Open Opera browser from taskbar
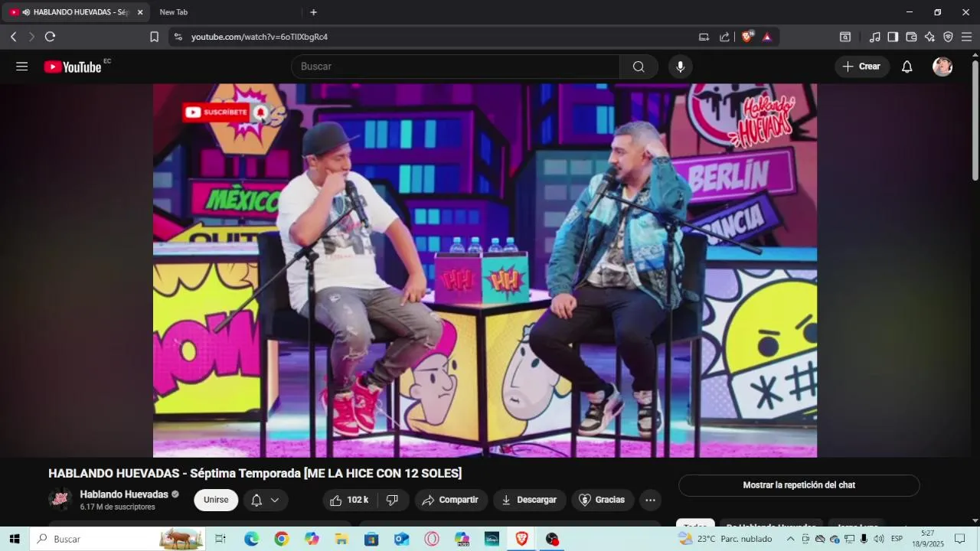The width and height of the screenshot is (980, 551). coord(432,539)
